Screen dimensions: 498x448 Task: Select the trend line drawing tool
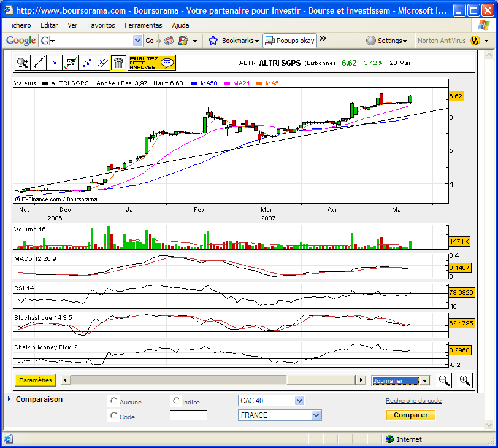[39, 63]
